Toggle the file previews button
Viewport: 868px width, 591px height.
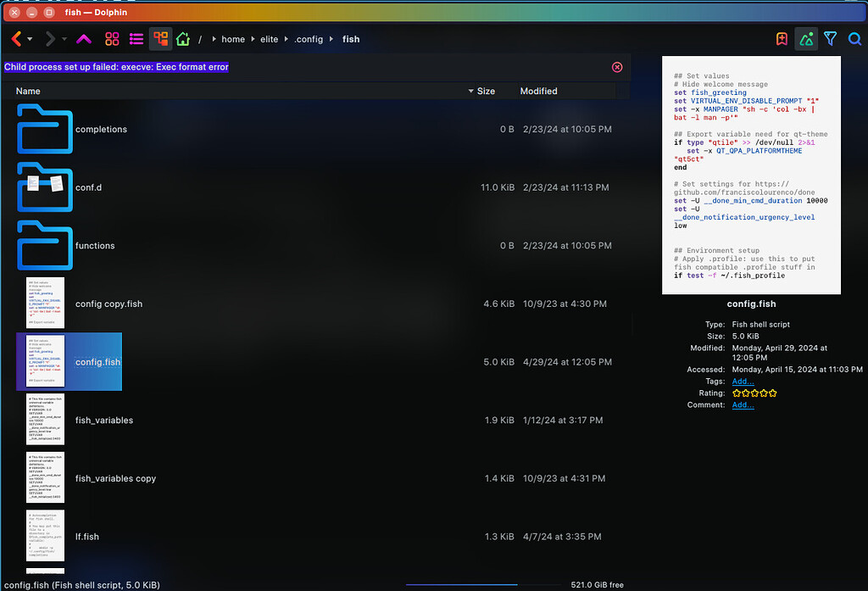[806, 39]
